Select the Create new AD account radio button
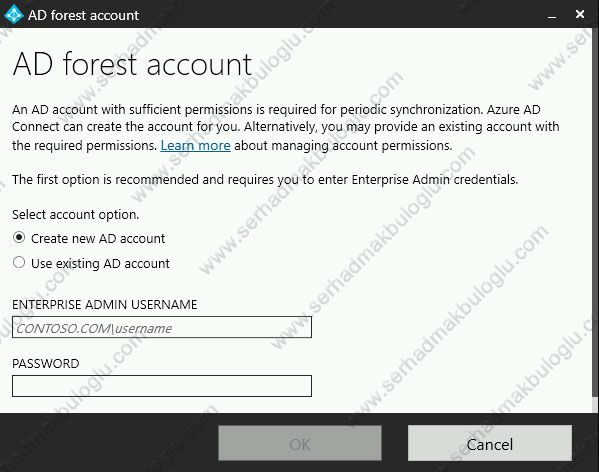Image resolution: width=599 pixels, height=472 pixels. (x=19, y=238)
